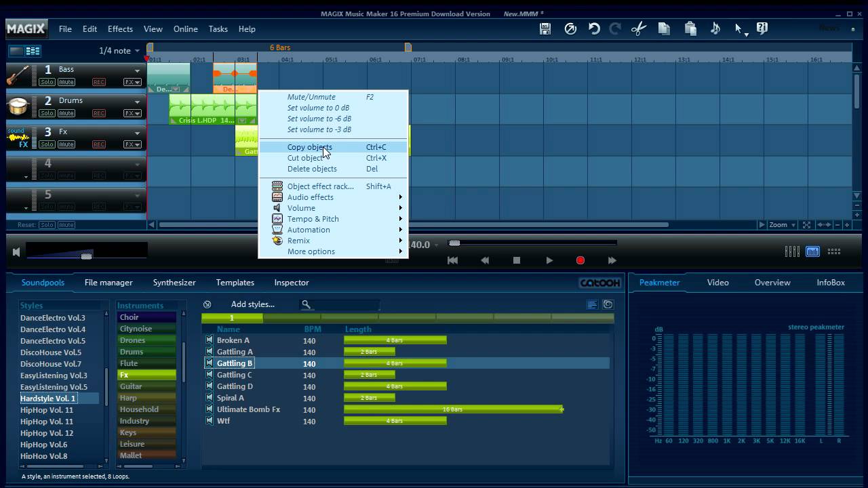Click the Drums track instrument icon
Viewport: 868px width, 488px height.
coord(18,106)
